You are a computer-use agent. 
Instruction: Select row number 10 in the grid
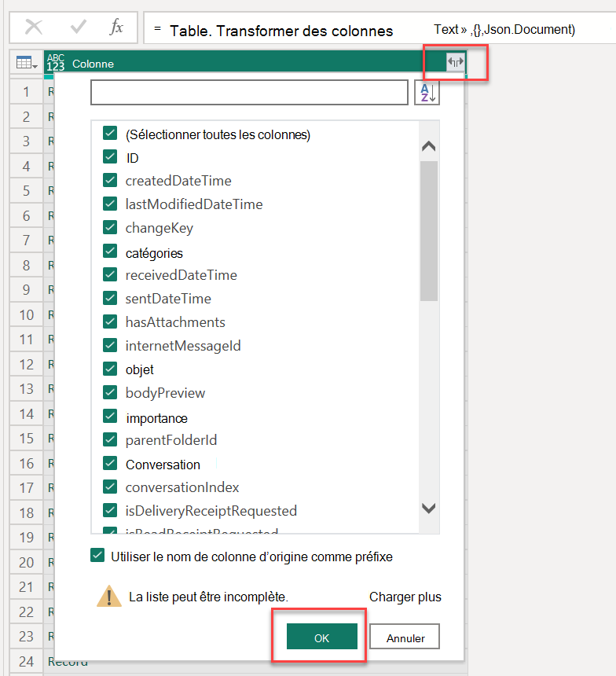tap(26, 314)
